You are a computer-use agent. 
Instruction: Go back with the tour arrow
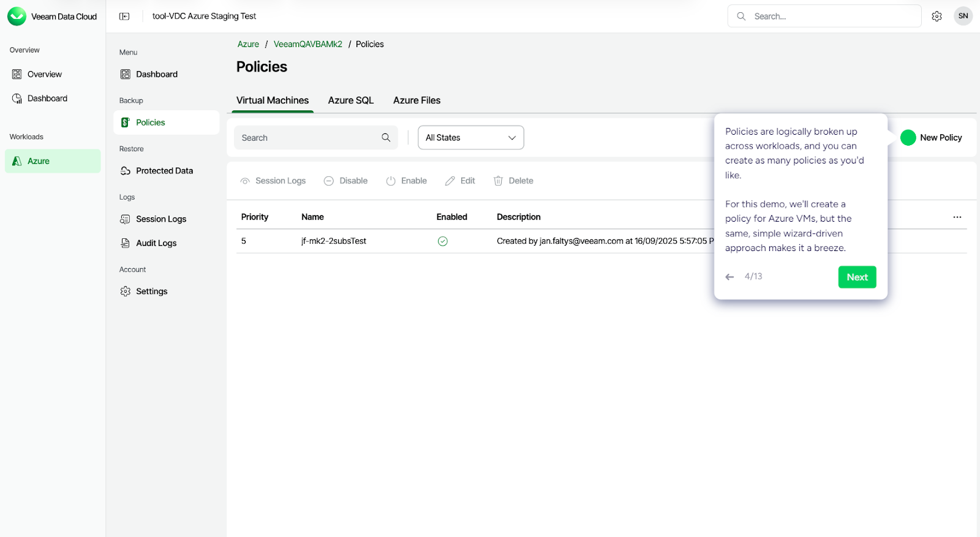pos(729,277)
